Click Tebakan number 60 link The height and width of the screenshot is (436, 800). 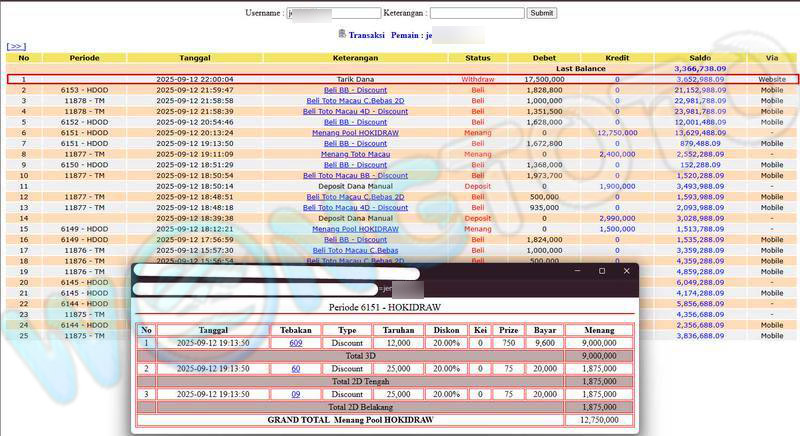[296, 368]
